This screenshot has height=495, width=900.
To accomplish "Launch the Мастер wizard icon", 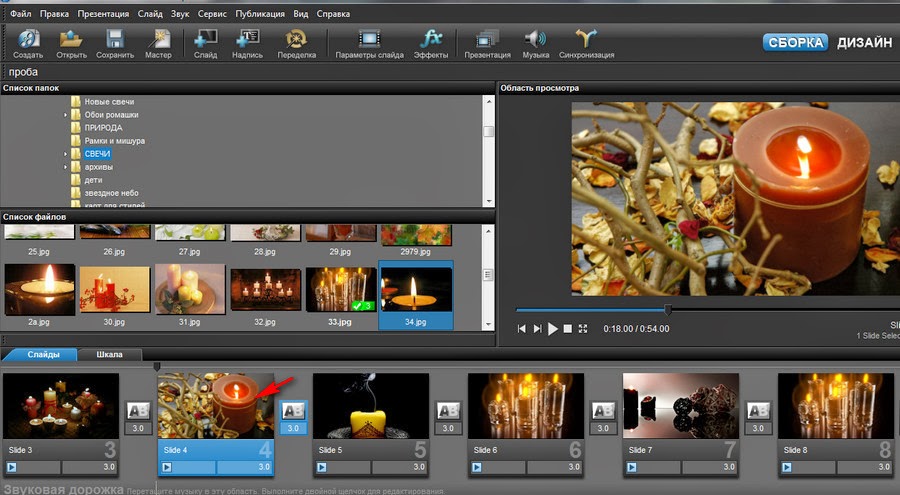I will click(x=158, y=38).
